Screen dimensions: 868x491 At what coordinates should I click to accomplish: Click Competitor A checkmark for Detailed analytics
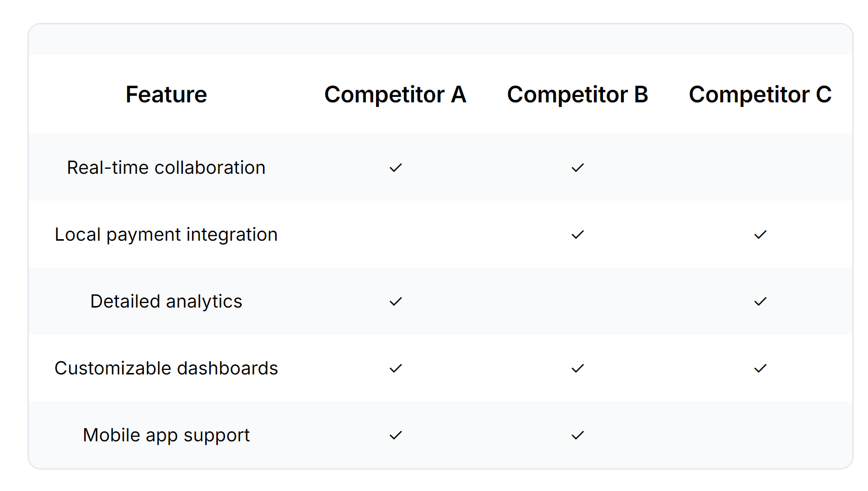pyautogui.click(x=395, y=301)
